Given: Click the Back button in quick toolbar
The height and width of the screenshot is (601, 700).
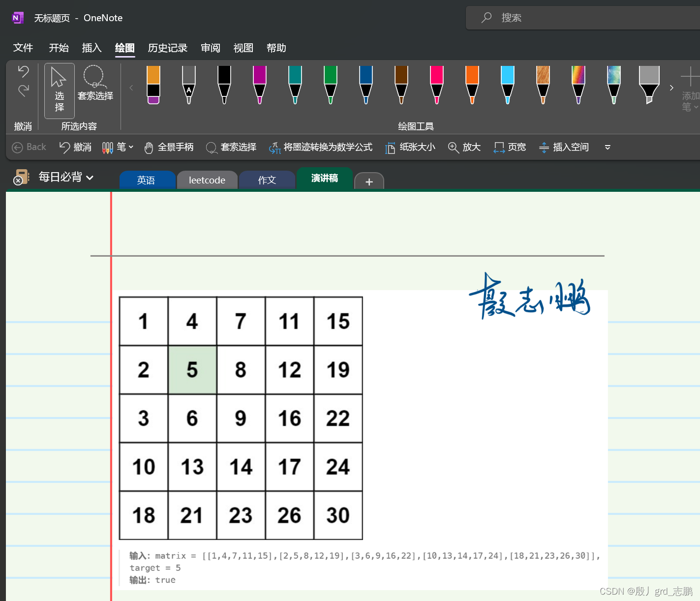Looking at the screenshot, I should [29, 147].
